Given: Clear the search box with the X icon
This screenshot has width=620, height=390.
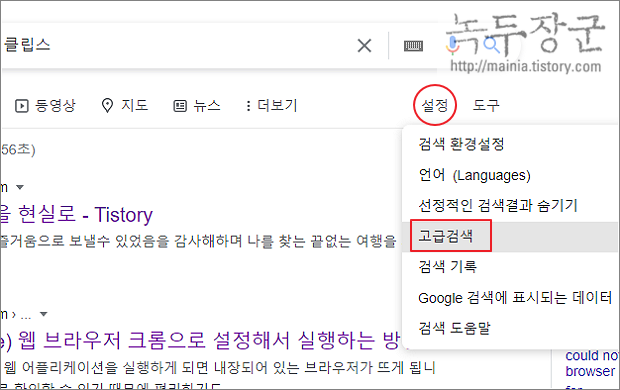Looking at the screenshot, I should point(364,45).
